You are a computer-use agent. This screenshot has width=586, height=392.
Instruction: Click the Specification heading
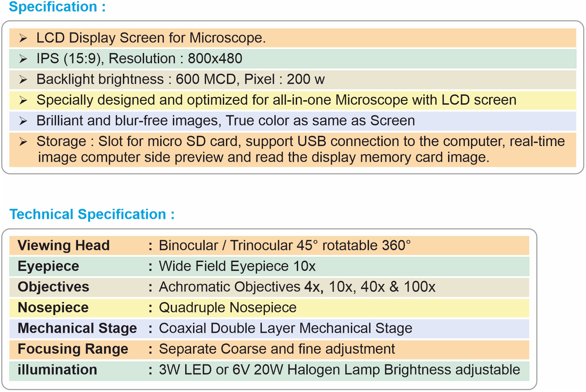point(57,7)
